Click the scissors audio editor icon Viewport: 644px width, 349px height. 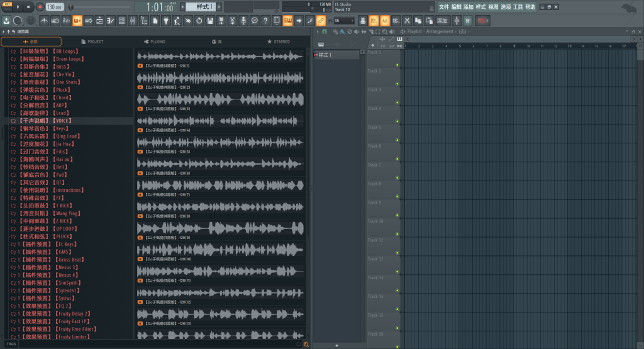tap(233, 21)
